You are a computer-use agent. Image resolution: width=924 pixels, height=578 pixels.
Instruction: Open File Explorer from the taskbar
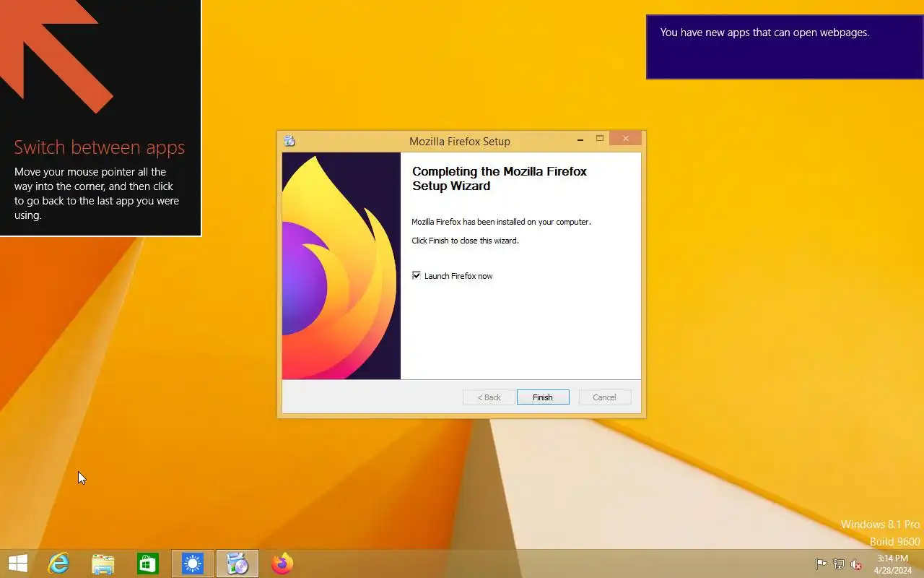pos(103,564)
